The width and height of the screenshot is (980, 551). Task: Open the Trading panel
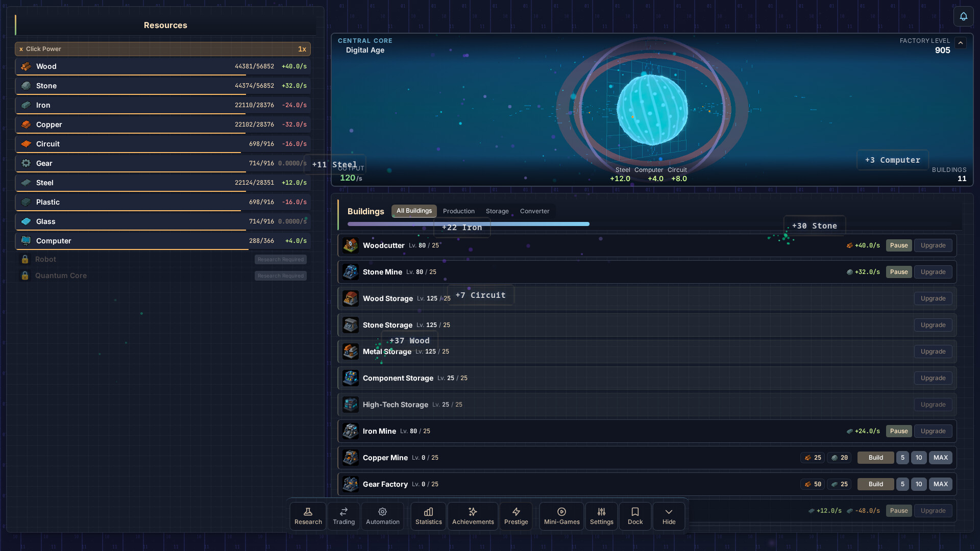click(x=344, y=516)
